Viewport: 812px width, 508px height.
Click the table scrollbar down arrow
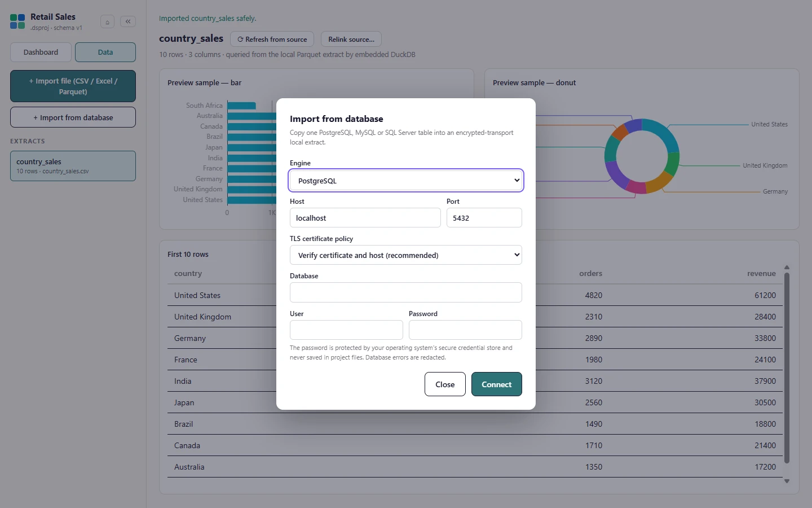coord(787,481)
